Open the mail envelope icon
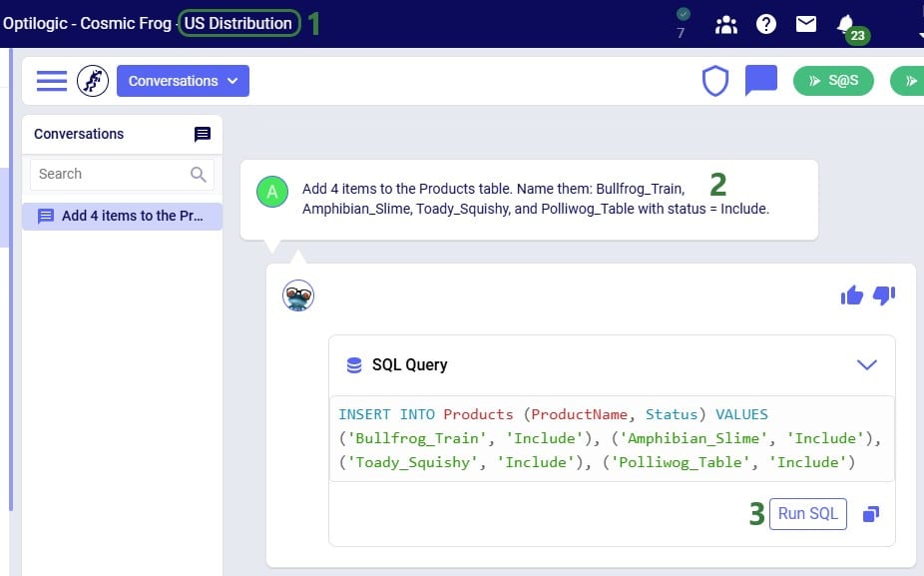924x576 pixels. [x=806, y=24]
